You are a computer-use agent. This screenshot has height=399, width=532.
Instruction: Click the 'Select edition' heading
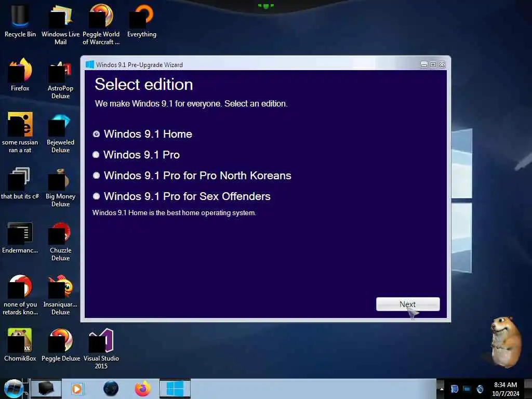(x=143, y=84)
